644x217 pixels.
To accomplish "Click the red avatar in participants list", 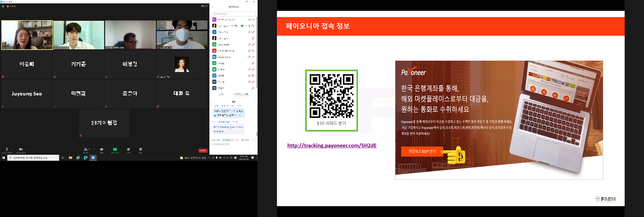I will point(214,51).
